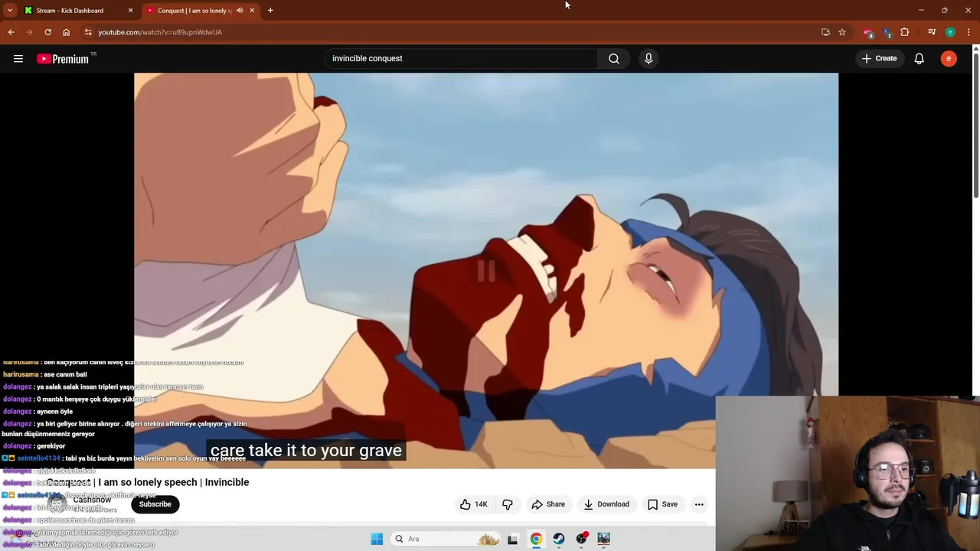Screen dimensions: 980x551
Task: Open more actions three-dot menu
Action: pyautogui.click(x=699, y=504)
